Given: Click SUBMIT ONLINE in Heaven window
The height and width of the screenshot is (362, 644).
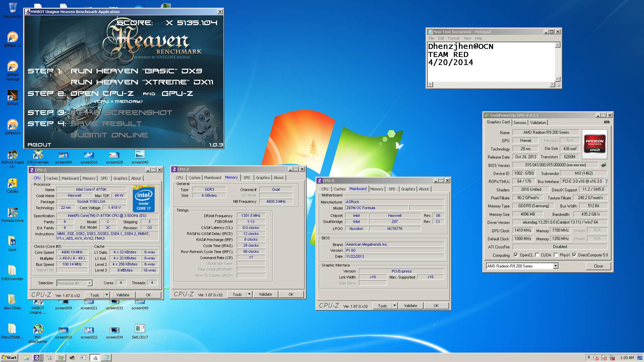Looking at the screenshot, I should (109, 135).
